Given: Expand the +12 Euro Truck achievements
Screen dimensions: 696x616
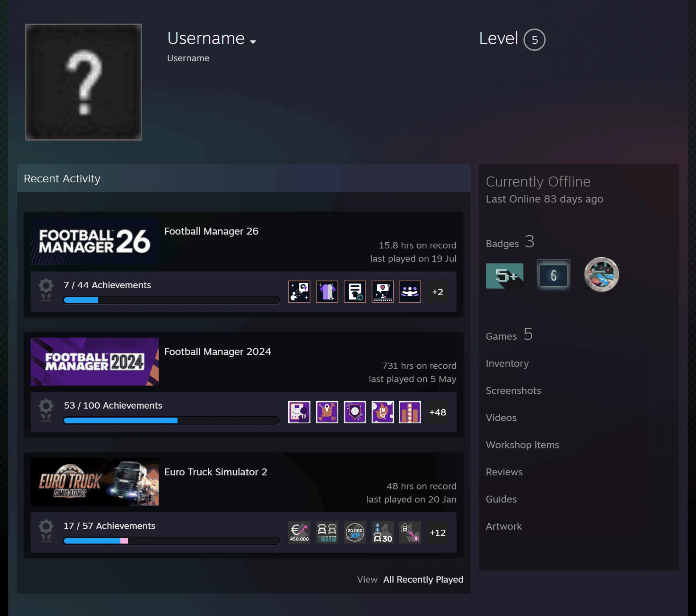Looking at the screenshot, I should pos(438,533).
